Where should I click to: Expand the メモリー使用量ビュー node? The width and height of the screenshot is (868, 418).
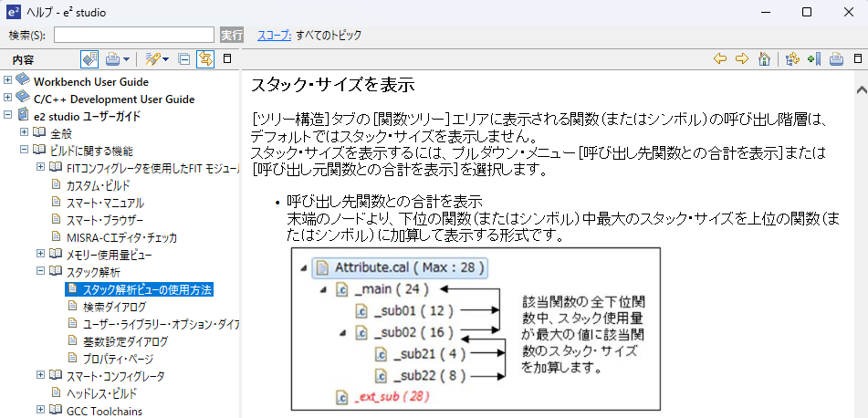coord(40,254)
